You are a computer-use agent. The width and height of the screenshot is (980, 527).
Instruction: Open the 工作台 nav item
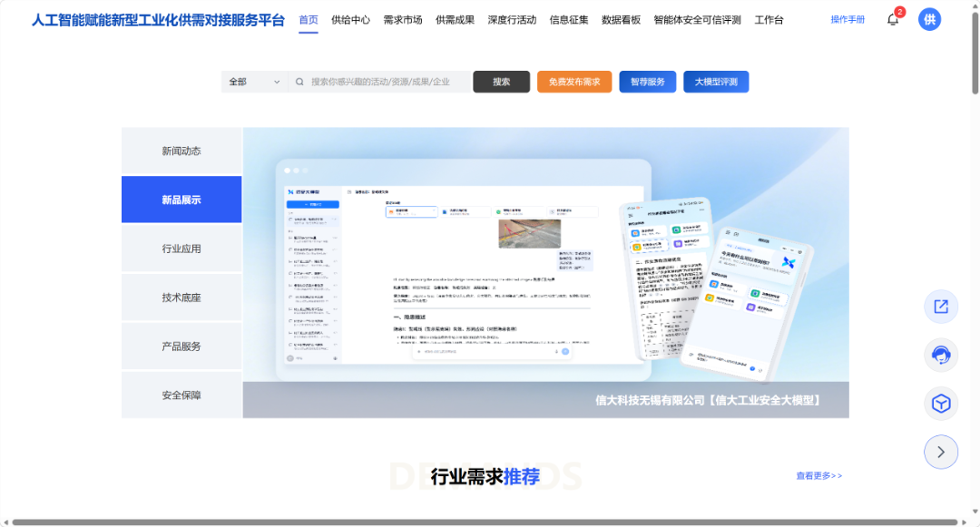pyautogui.click(x=769, y=20)
